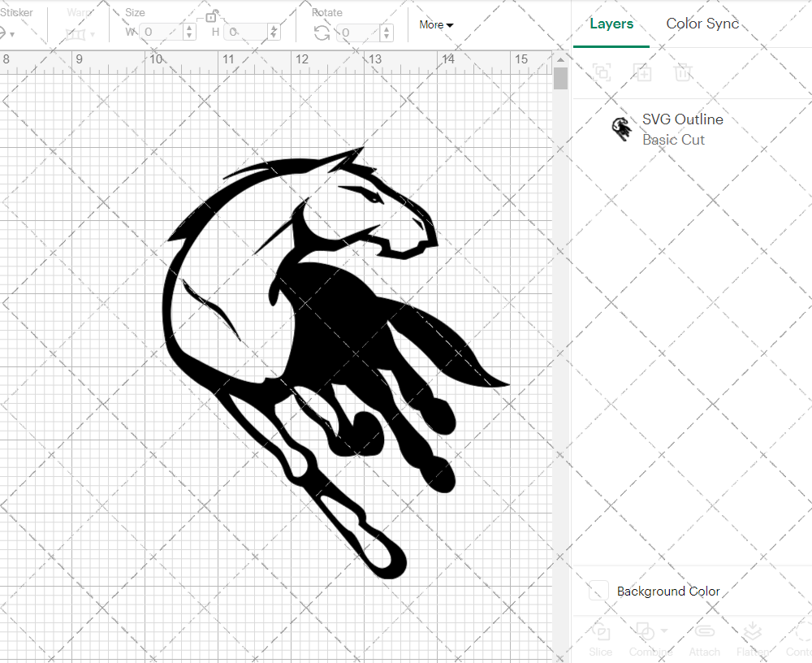Screen dimensions: 812x663
Task: Click the Attach paperclip icon
Action: pos(704,633)
